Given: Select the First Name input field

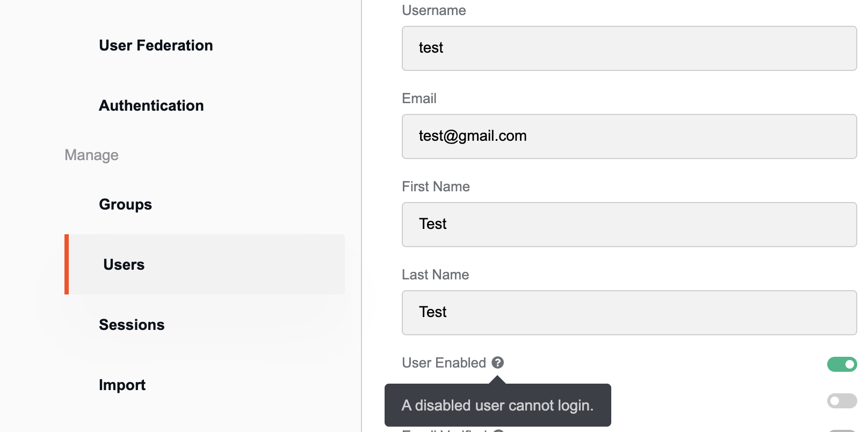Looking at the screenshot, I should point(629,225).
